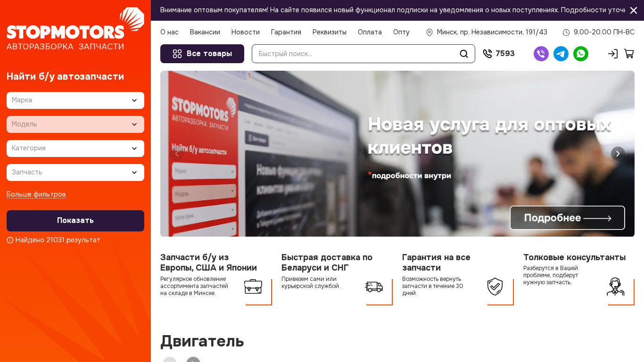Show previous banner slide
Screen dimensions: 644x362
click(177, 154)
